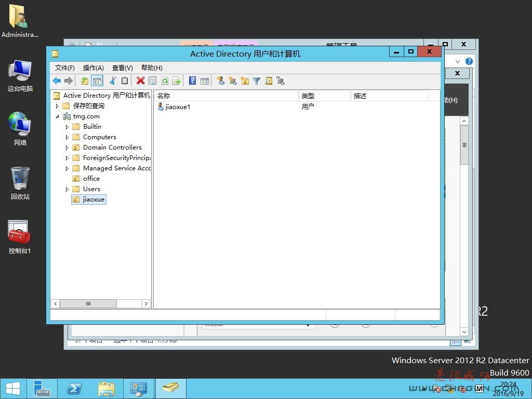The height and width of the screenshot is (399, 532).
Task: Click help icon in background window
Action: pyautogui.click(x=469, y=61)
